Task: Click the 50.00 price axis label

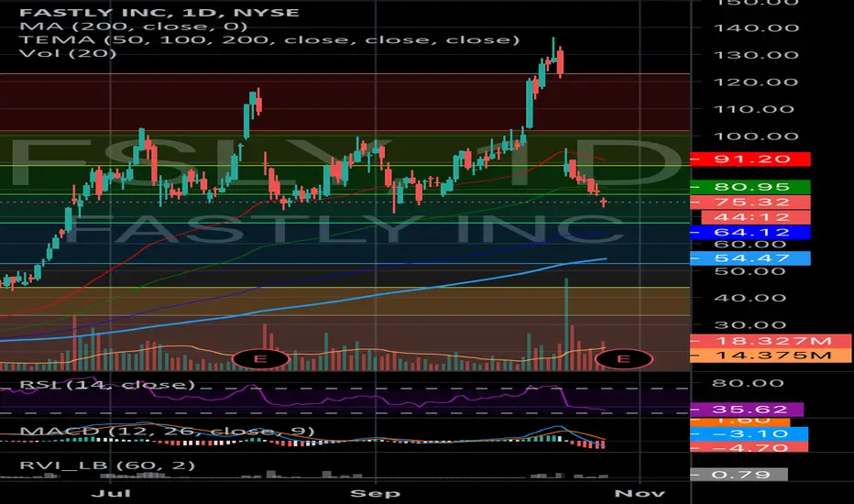Action: tap(750, 271)
